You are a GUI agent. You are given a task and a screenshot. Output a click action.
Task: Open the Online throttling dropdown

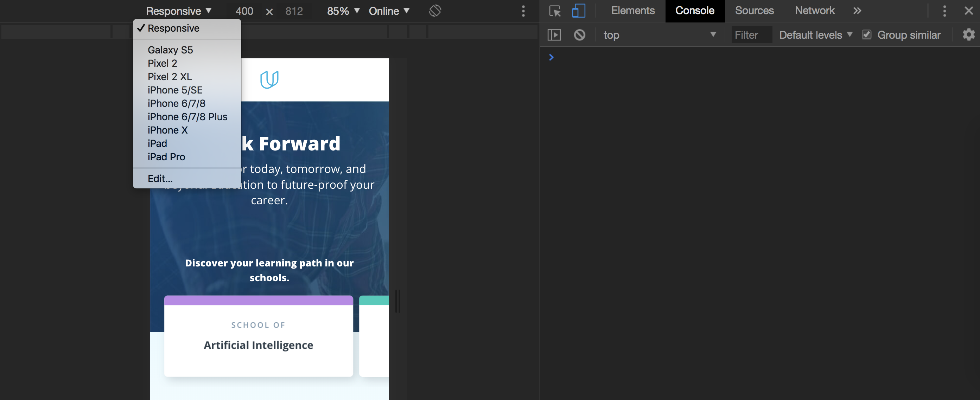[389, 11]
